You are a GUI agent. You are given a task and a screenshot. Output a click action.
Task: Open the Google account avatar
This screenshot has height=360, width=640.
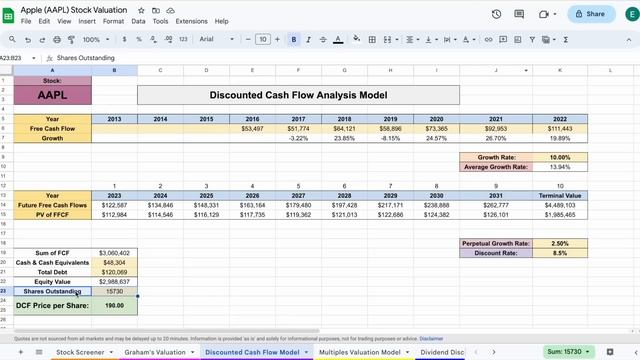coord(633,14)
